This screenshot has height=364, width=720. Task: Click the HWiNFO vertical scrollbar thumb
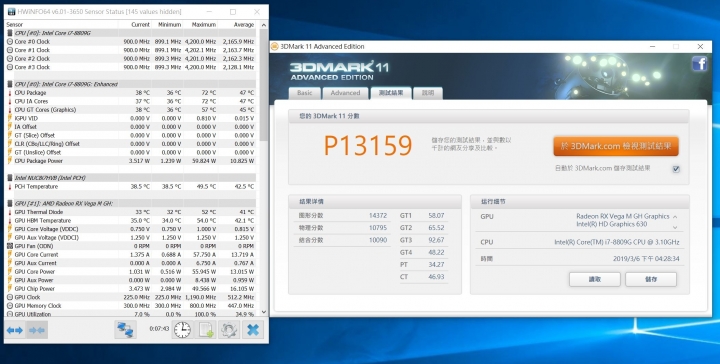264,85
